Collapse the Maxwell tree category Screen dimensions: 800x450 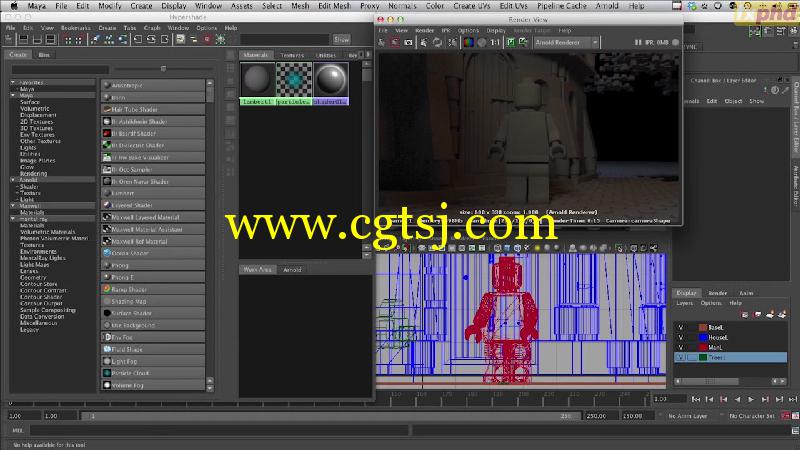pos(13,206)
